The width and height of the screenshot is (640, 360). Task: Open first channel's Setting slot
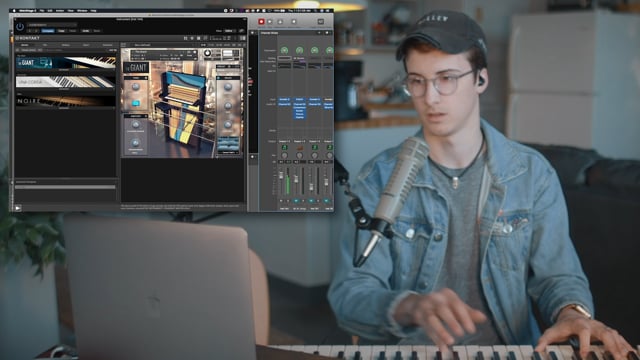(284, 58)
